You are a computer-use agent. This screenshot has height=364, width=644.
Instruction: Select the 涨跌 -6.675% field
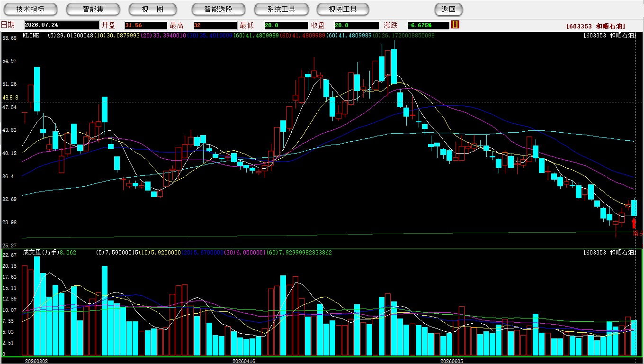[428, 26]
